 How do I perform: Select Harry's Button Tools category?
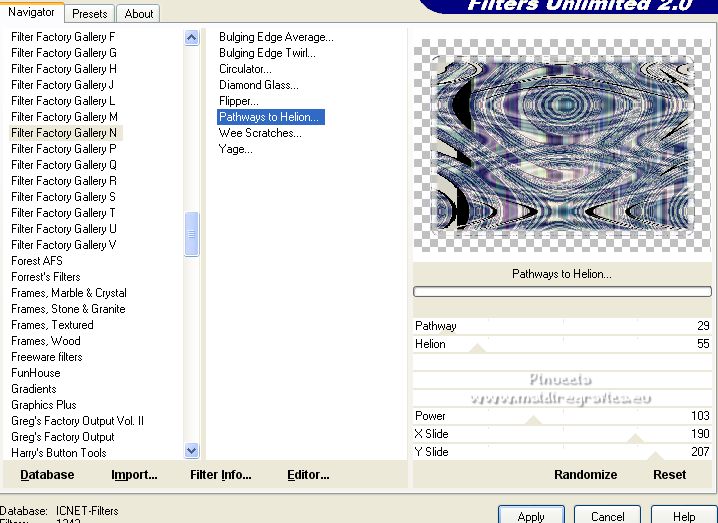[59, 453]
